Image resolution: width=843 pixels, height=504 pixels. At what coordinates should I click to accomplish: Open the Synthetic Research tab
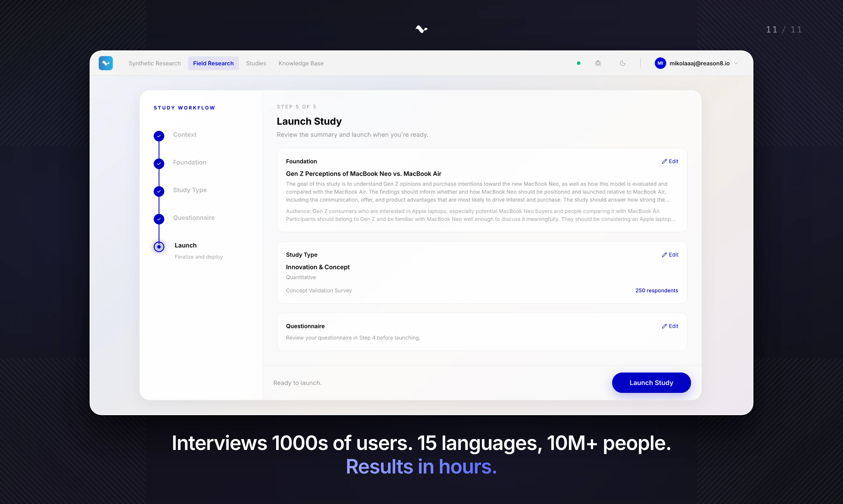point(154,63)
